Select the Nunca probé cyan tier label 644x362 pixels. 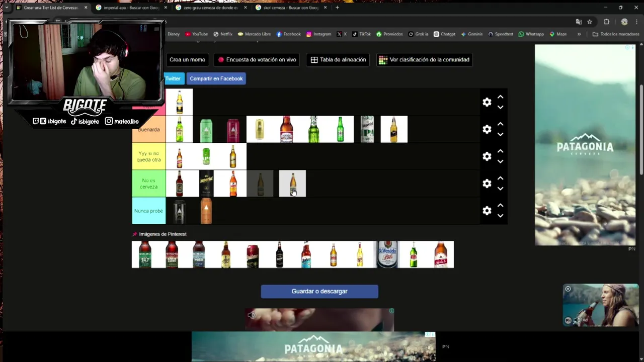[149, 211]
